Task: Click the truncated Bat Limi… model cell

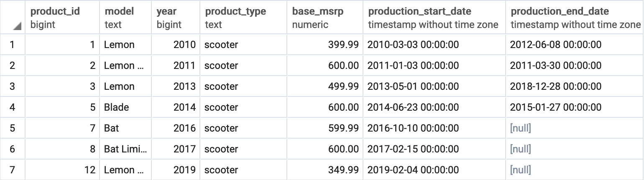Action: click(x=126, y=149)
